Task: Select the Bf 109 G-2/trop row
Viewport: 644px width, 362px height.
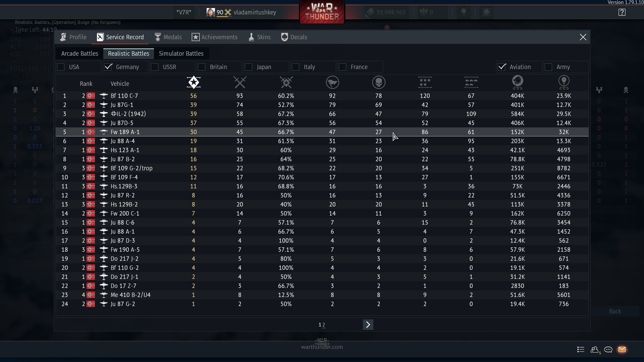Action: (x=322, y=168)
